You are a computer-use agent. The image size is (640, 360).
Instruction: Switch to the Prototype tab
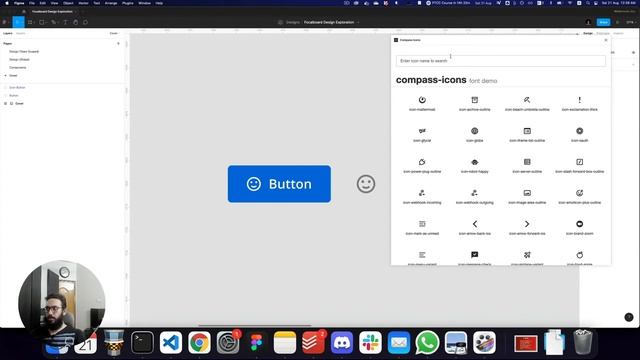coord(603,33)
